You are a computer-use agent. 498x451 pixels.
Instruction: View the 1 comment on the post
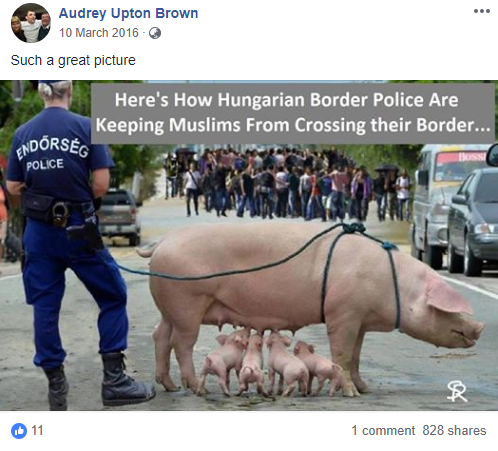pos(383,431)
